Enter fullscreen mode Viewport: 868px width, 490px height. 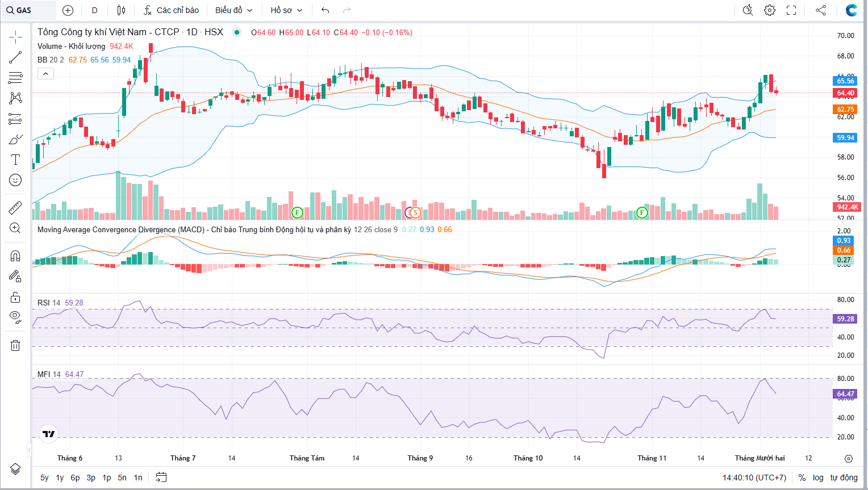pyautogui.click(x=791, y=10)
